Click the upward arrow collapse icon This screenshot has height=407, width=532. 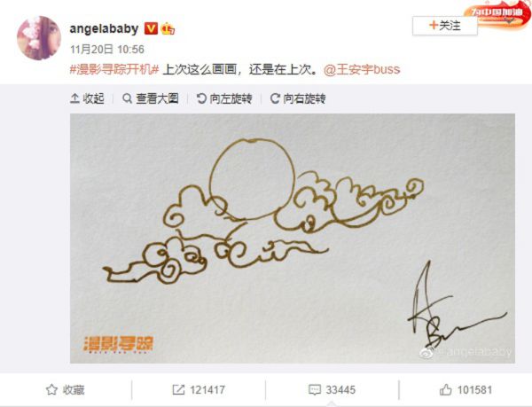click(74, 98)
